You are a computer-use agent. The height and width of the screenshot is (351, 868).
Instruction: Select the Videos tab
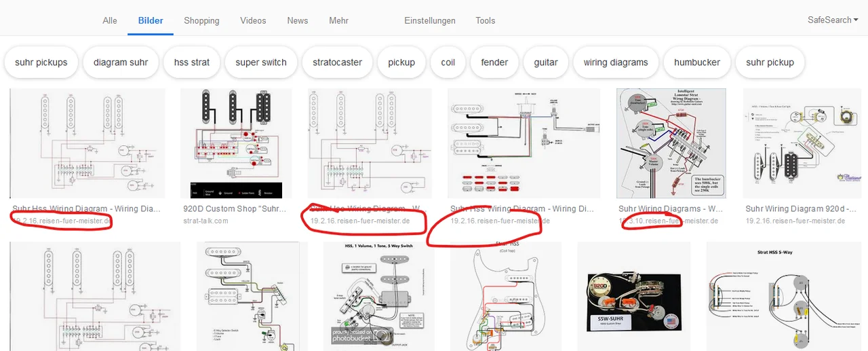click(253, 20)
